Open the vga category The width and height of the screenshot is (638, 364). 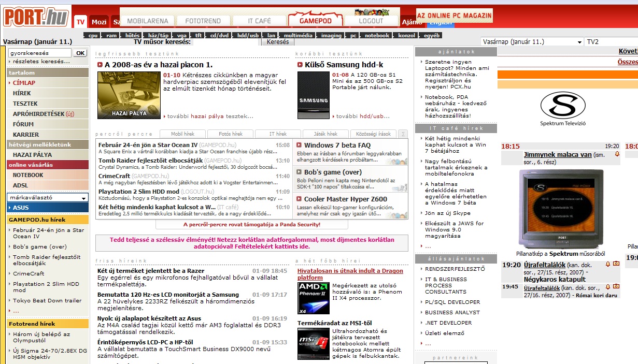pos(181,35)
